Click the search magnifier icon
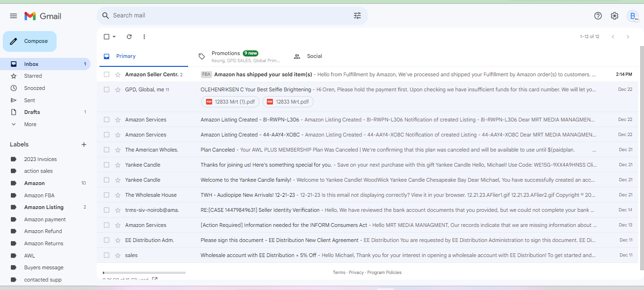 pyautogui.click(x=106, y=16)
